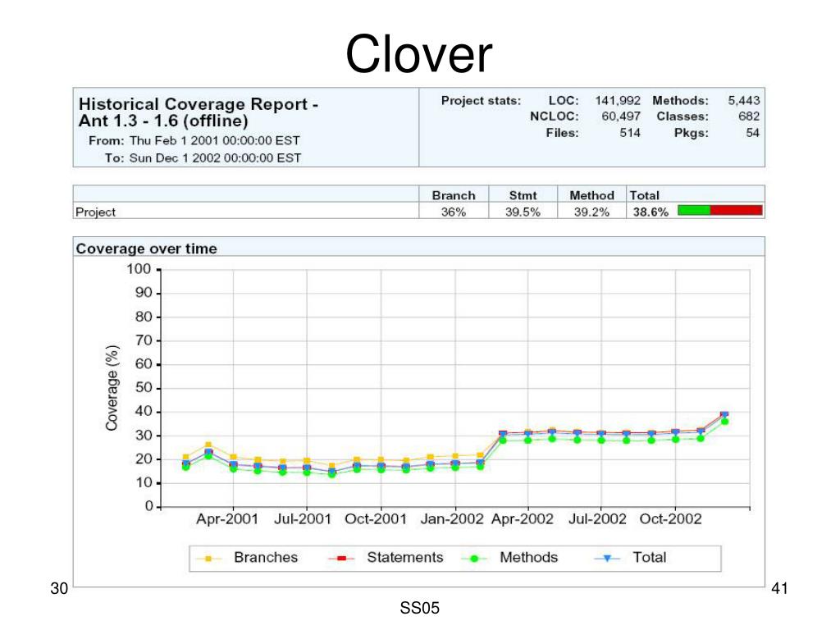Click the To date Sun Dec 1 2002
Screen dimensions: 840x630
tap(215, 158)
